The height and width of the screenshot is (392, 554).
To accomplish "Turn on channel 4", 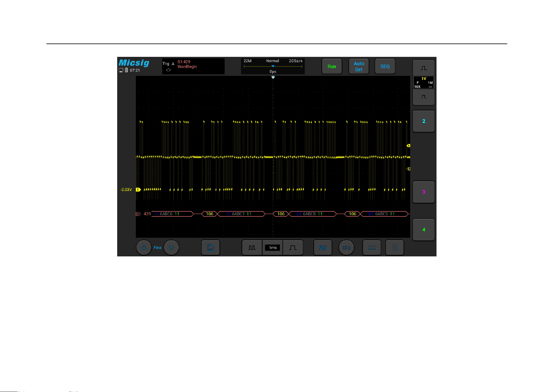I will pos(423,229).
